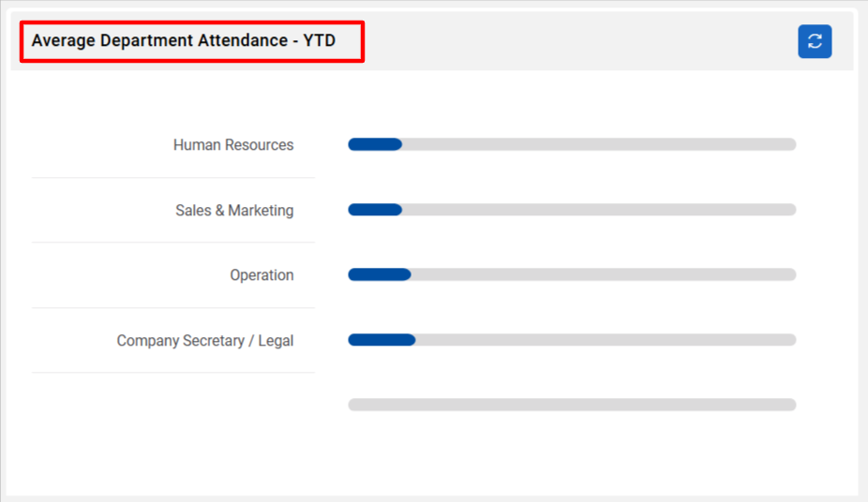The image size is (868, 502).
Task: Click gray unfilled track of Company Secretary / Legal bar
Action: pos(606,339)
